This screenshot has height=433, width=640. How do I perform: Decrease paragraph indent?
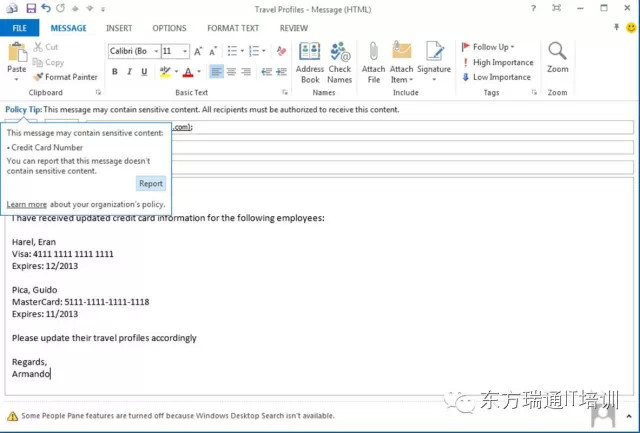coord(267,72)
